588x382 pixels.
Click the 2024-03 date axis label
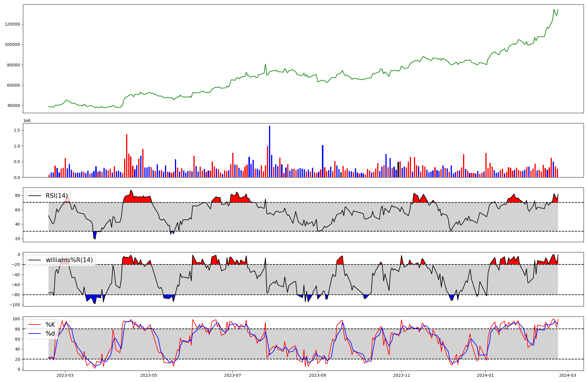tap(567, 375)
